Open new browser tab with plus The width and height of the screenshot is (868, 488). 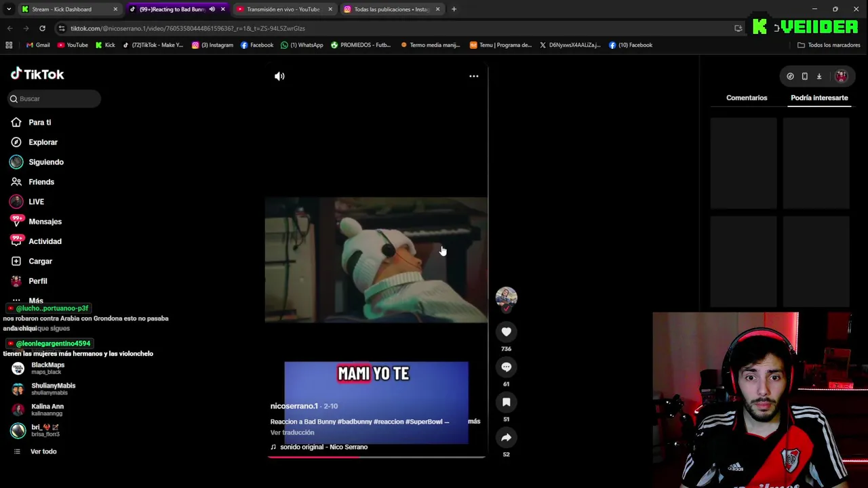pos(454,9)
